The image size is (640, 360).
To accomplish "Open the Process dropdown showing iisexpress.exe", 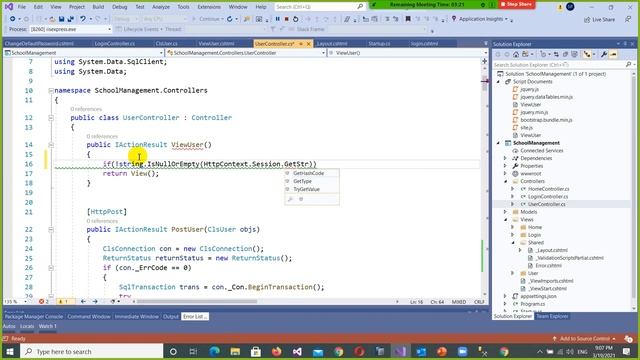I will pyautogui.click(x=70, y=29).
